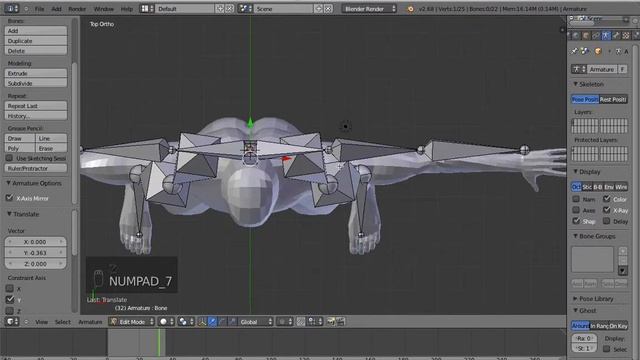
Task: Select the scale manipulator icon
Action: [x=232, y=322]
